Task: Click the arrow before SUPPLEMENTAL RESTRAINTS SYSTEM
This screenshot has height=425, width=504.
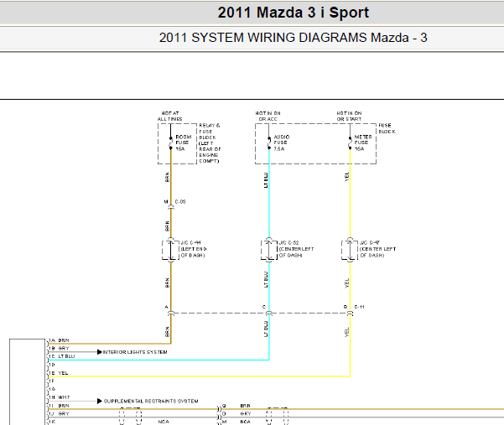Action: [99, 401]
